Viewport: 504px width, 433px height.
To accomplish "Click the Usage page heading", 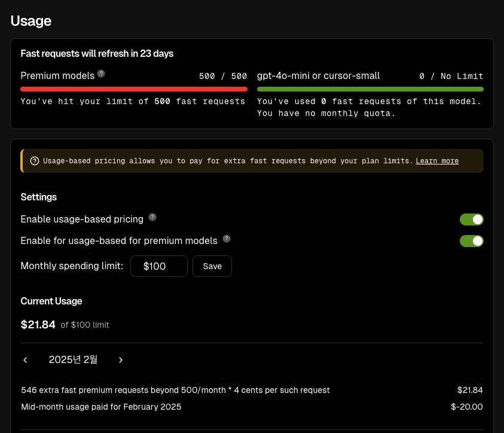I will (x=31, y=21).
